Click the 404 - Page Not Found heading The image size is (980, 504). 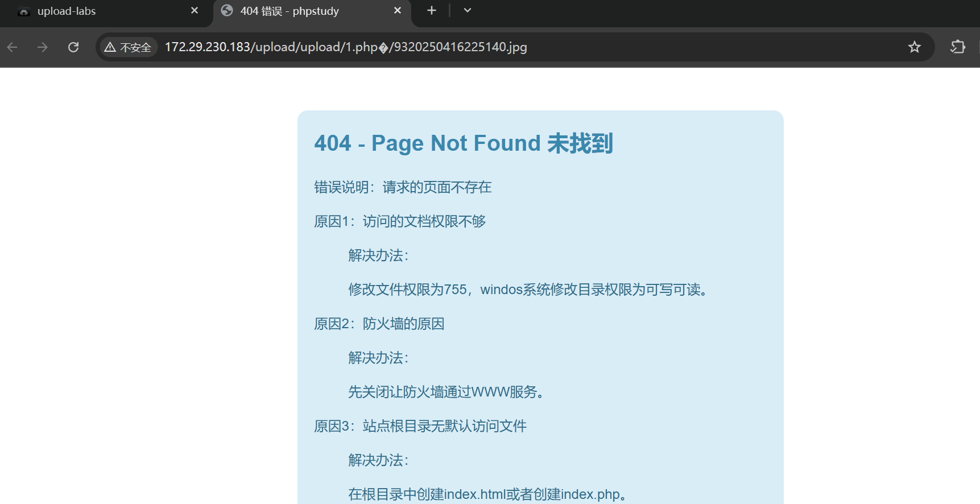point(463,143)
